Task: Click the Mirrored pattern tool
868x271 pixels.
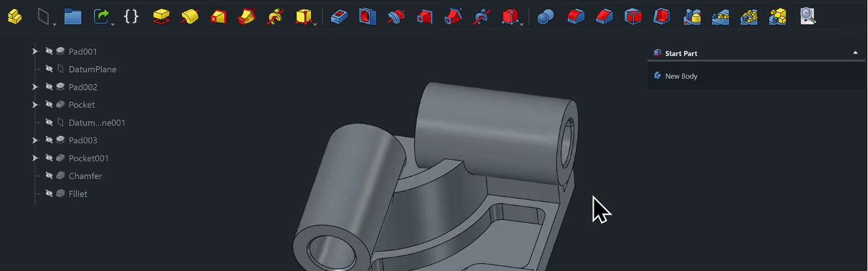Action: pyautogui.click(x=691, y=16)
